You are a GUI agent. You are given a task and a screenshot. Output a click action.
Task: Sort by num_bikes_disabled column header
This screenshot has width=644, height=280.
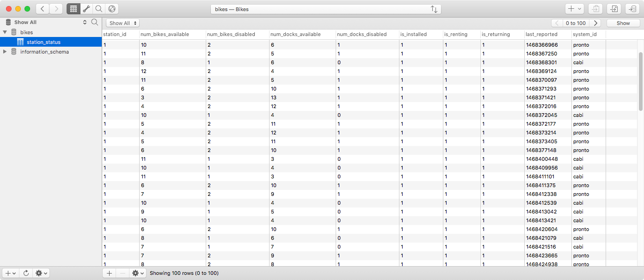coord(237,34)
